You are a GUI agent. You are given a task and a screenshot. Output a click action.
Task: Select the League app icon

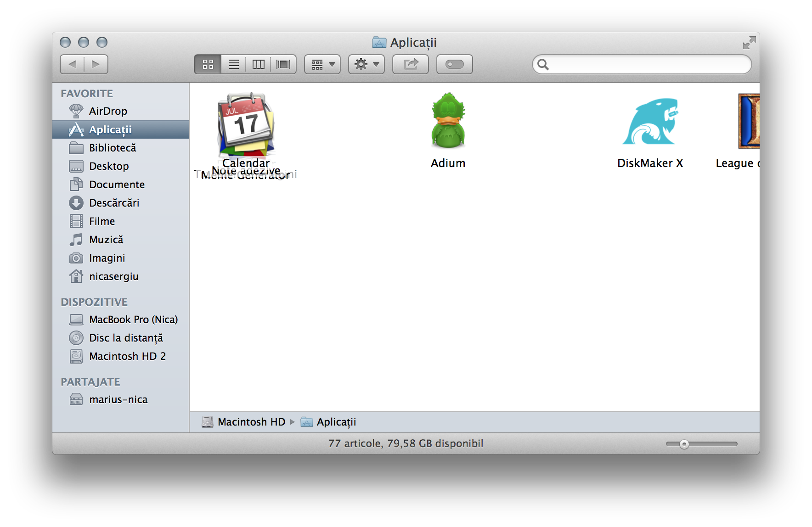[749, 121]
